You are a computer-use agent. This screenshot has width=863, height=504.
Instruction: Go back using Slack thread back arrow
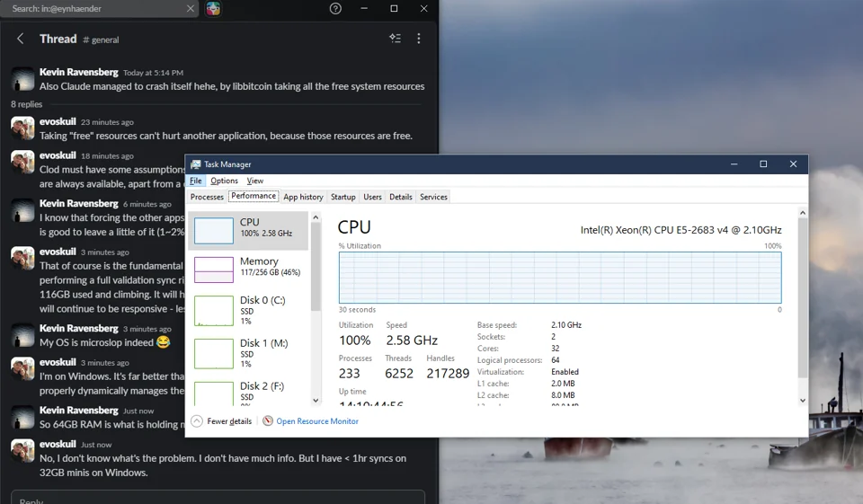pos(21,39)
